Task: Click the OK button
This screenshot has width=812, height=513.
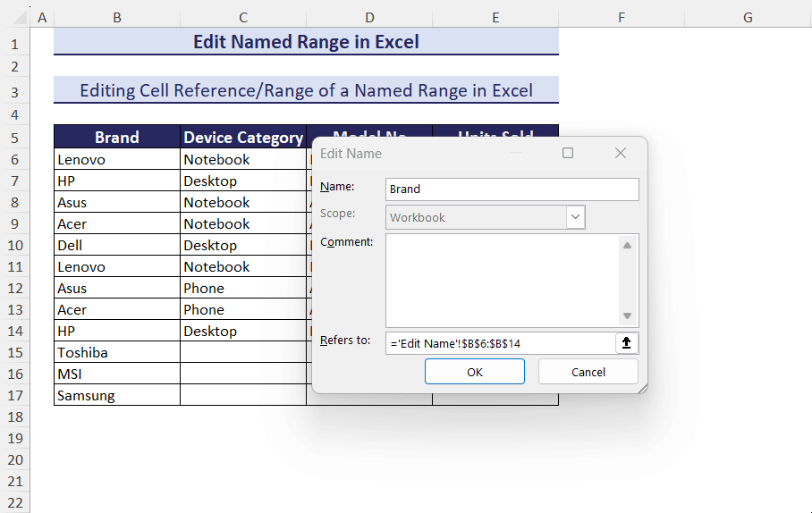Action: [x=474, y=372]
